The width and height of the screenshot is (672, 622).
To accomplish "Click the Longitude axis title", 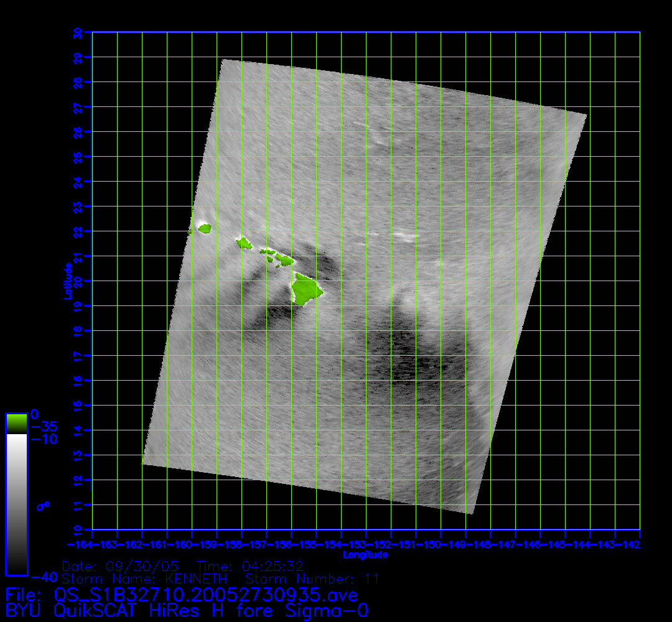I will [x=365, y=554].
